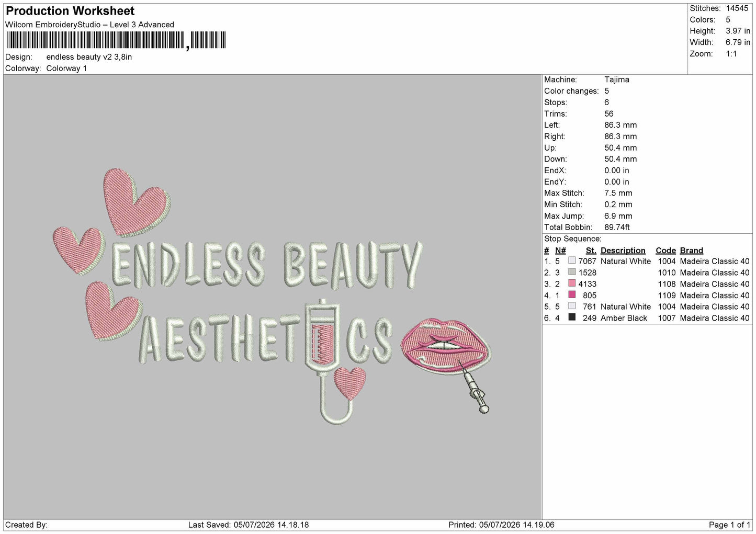This screenshot has height=534, width=756.
Task: Click stitch count 761 in row 5
Action: click(590, 306)
